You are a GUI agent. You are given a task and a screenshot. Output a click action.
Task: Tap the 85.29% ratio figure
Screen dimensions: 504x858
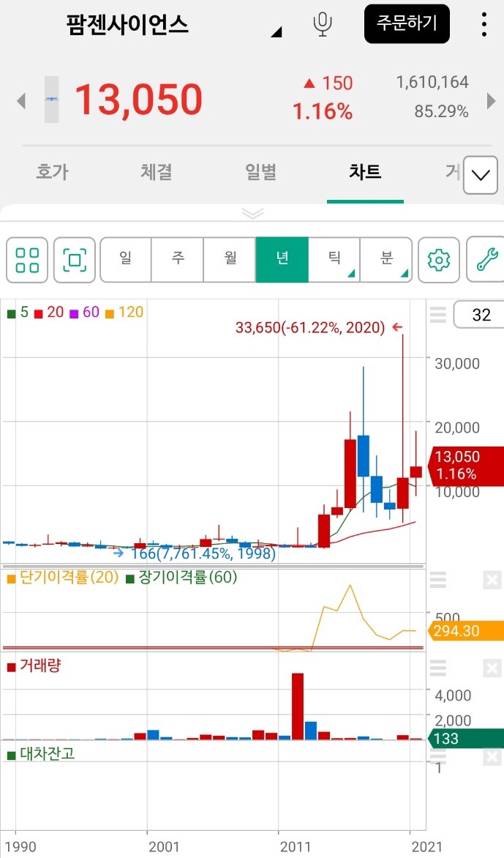click(x=441, y=111)
